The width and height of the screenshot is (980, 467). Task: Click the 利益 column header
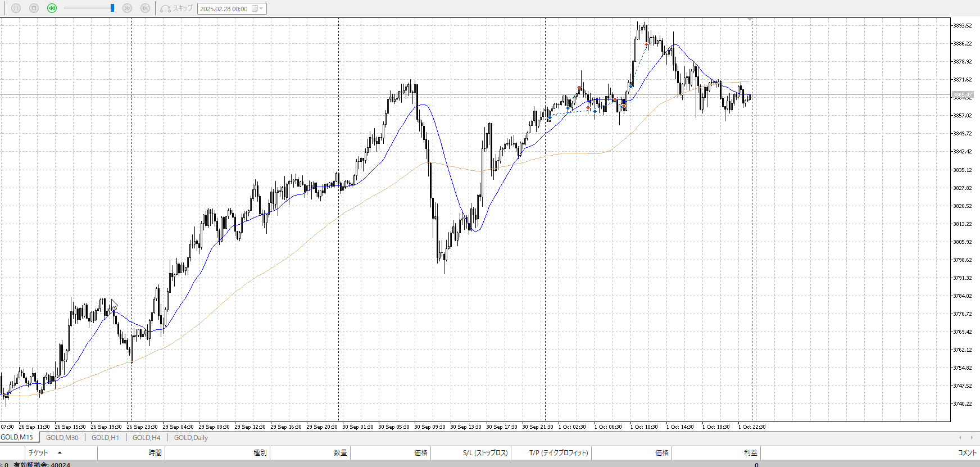pos(750,452)
